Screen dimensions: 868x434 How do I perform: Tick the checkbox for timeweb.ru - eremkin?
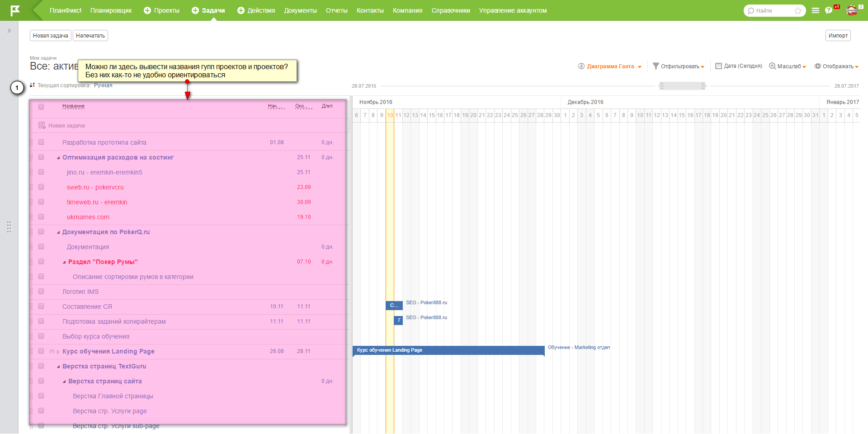(x=41, y=202)
